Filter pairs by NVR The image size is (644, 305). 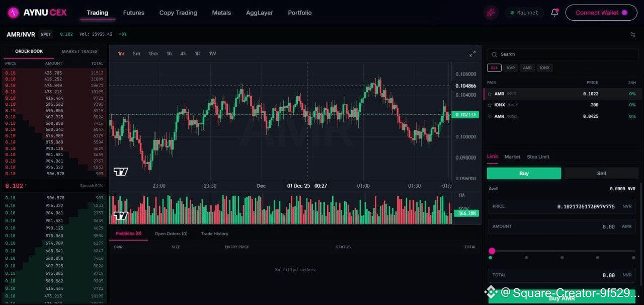click(x=511, y=67)
